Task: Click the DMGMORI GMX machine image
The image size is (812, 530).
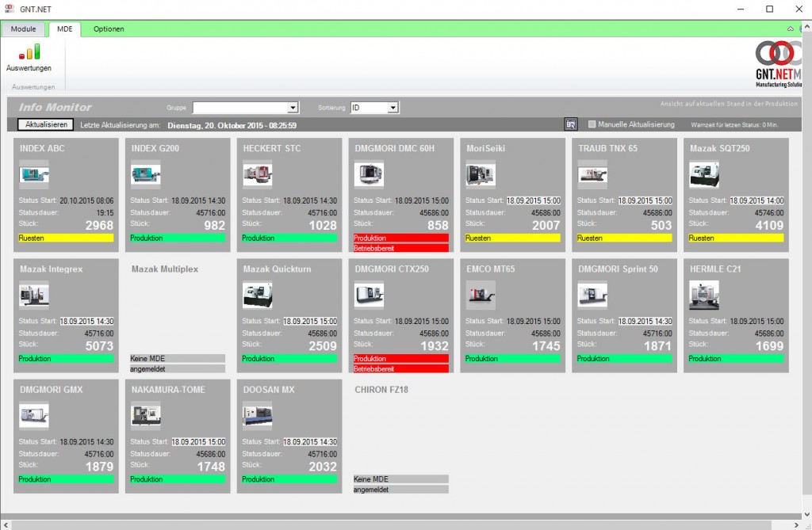Action: (x=34, y=416)
